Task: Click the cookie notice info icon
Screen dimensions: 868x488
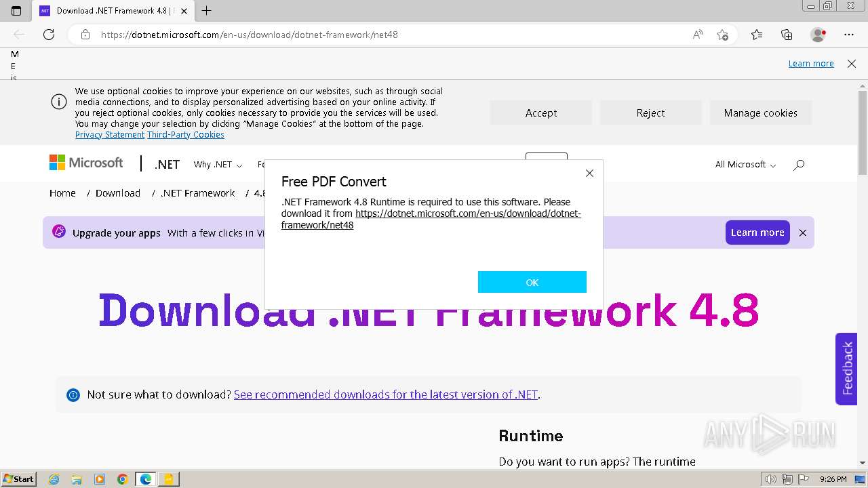Action: (59, 102)
